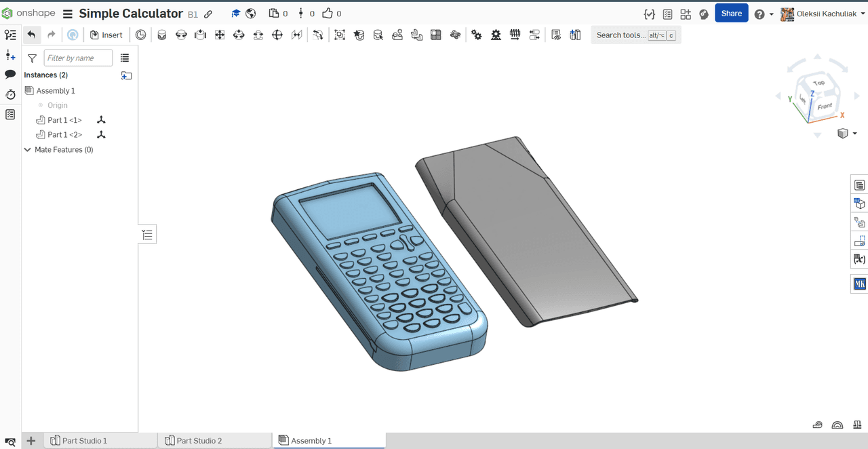Click the Insert button
868x449 pixels.
click(x=106, y=35)
